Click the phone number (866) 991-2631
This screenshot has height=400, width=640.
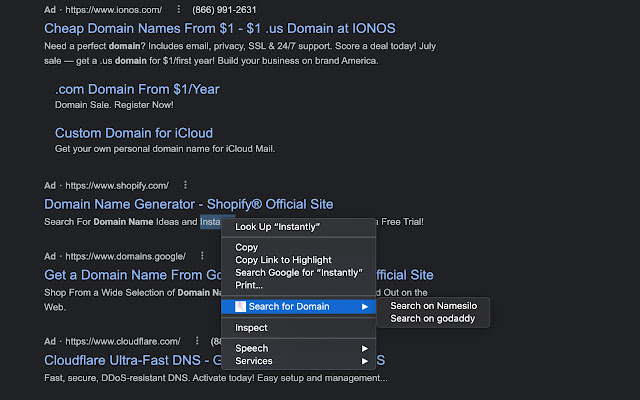[x=224, y=9]
